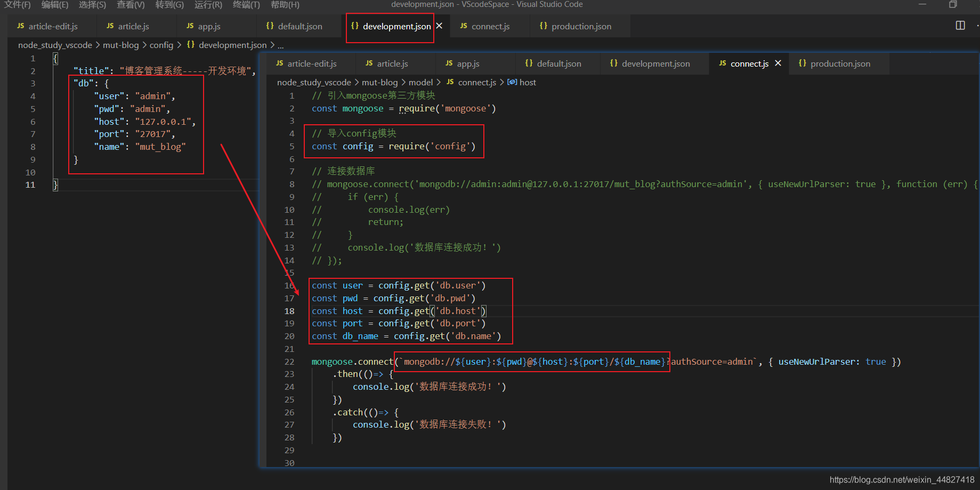Image resolution: width=980 pixels, height=490 pixels.
Task: Open the 选择(S) menu
Action: [x=93, y=5]
